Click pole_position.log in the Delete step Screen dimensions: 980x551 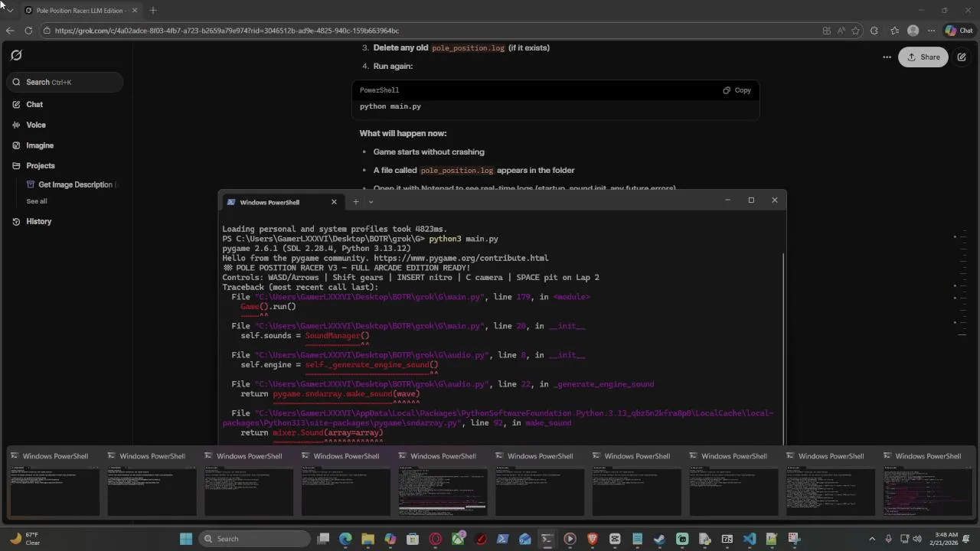pos(468,47)
